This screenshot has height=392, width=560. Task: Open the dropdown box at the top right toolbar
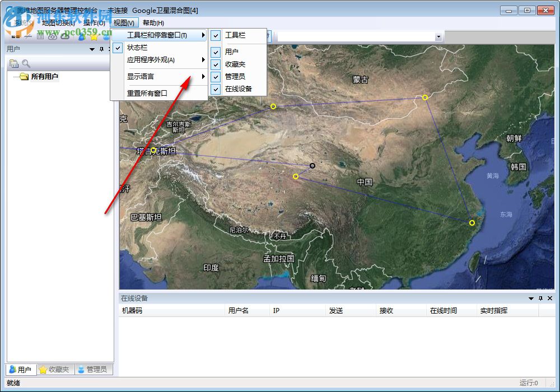pyautogui.click(x=438, y=36)
